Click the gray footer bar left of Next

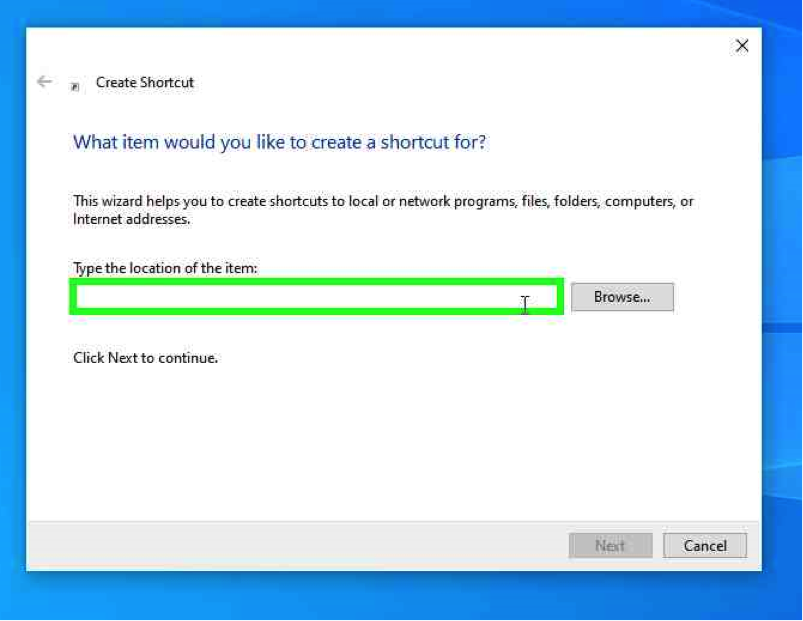[x=300, y=545]
